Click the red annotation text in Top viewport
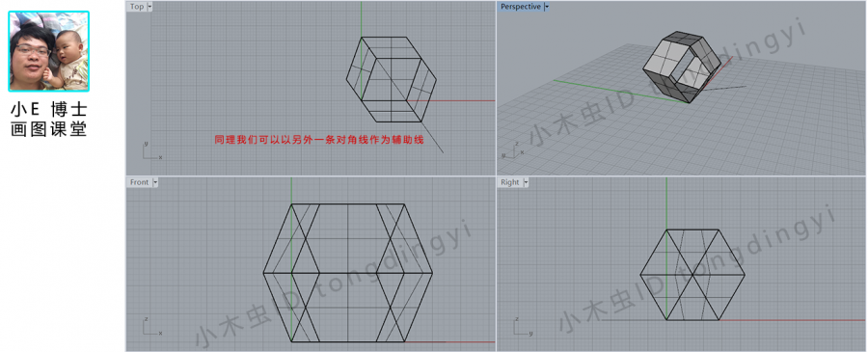868x352 pixels. pyautogui.click(x=319, y=140)
